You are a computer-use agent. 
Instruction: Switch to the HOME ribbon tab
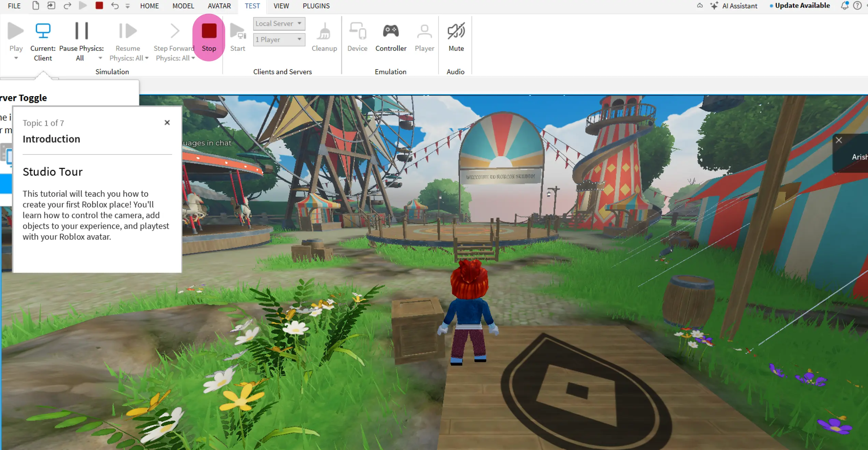coord(149,6)
